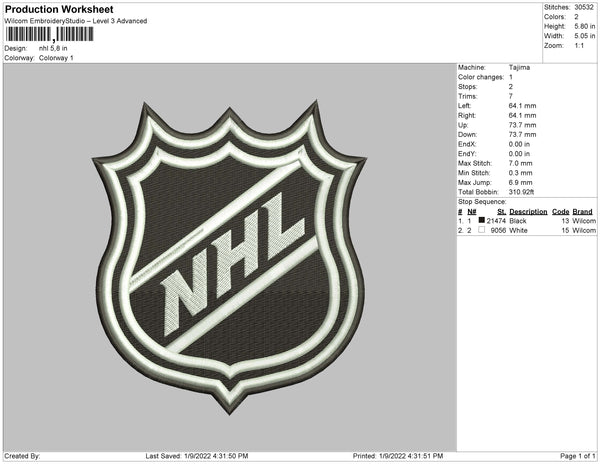Click the Width value '5.05 in'

tap(584, 36)
